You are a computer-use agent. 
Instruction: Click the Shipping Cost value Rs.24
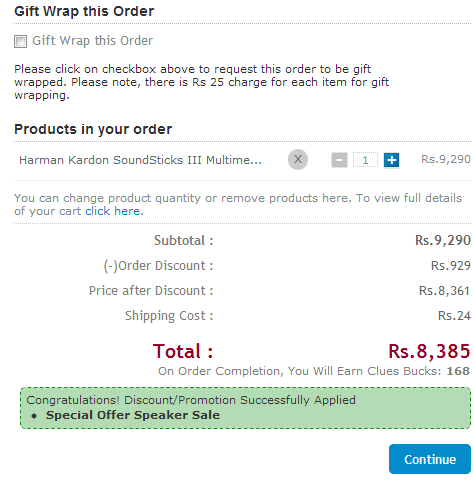click(x=454, y=316)
